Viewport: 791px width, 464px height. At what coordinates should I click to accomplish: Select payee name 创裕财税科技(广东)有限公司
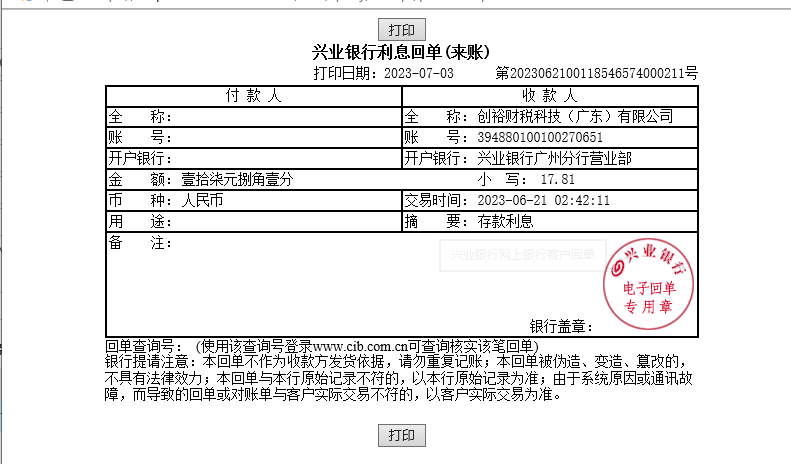pos(575,117)
